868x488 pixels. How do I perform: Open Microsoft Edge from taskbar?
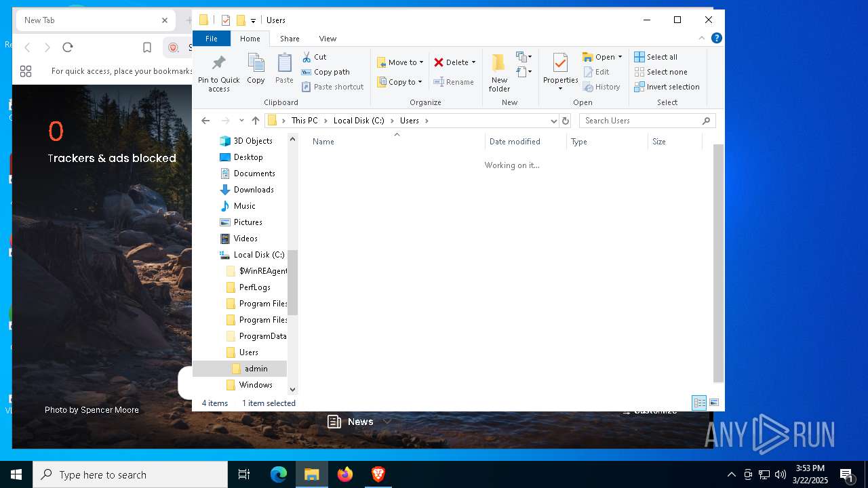coord(279,474)
